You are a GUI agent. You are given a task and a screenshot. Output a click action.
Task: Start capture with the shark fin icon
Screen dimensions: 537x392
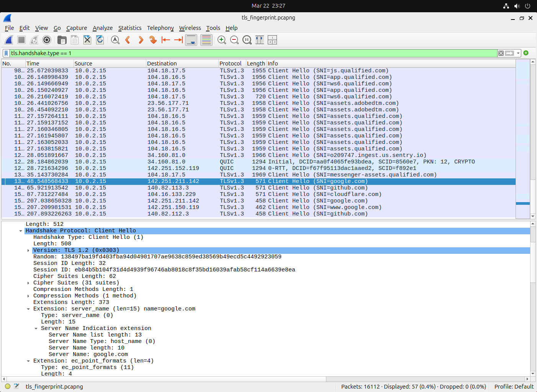9,40
